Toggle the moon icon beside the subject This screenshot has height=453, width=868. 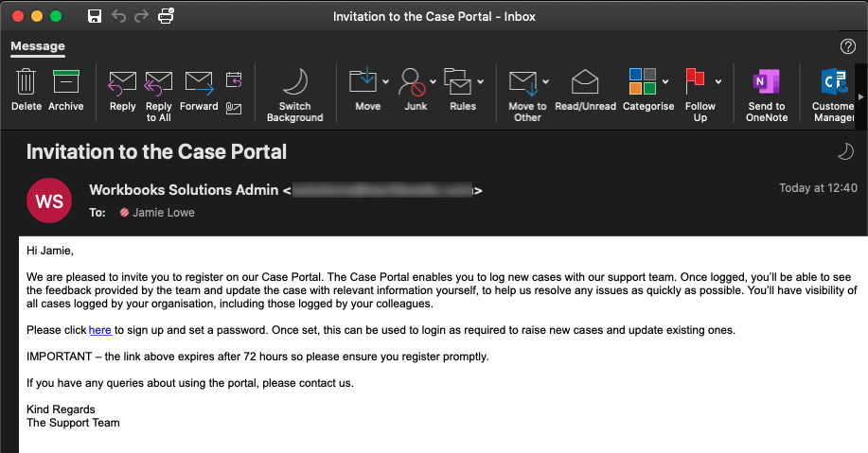coord(845,151)
